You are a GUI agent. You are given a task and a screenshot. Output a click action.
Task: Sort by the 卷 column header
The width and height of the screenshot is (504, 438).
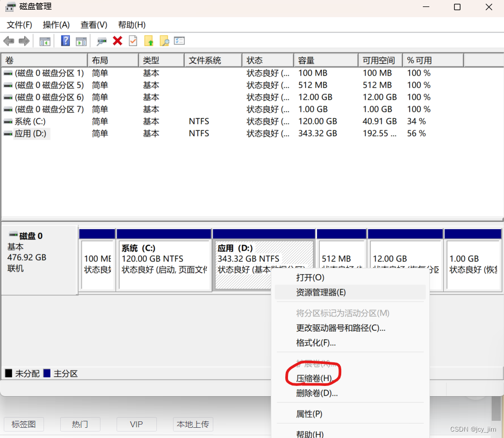pyautogui.click(x=45, y=60)
